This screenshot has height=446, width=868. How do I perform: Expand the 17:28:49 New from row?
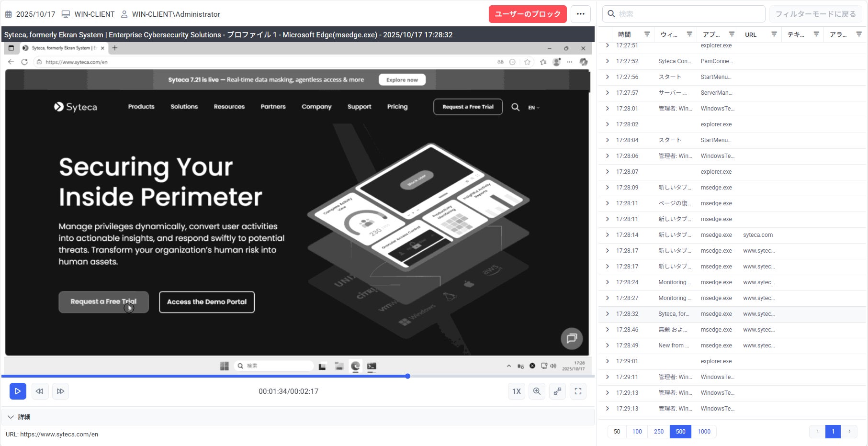click(x=608, y=345)
